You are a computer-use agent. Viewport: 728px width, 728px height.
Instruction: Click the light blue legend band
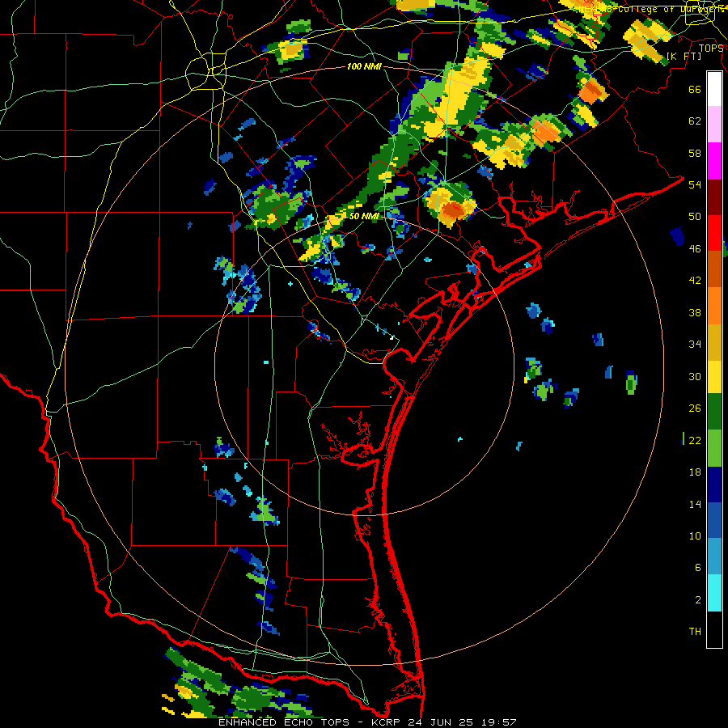click(714, 557)
